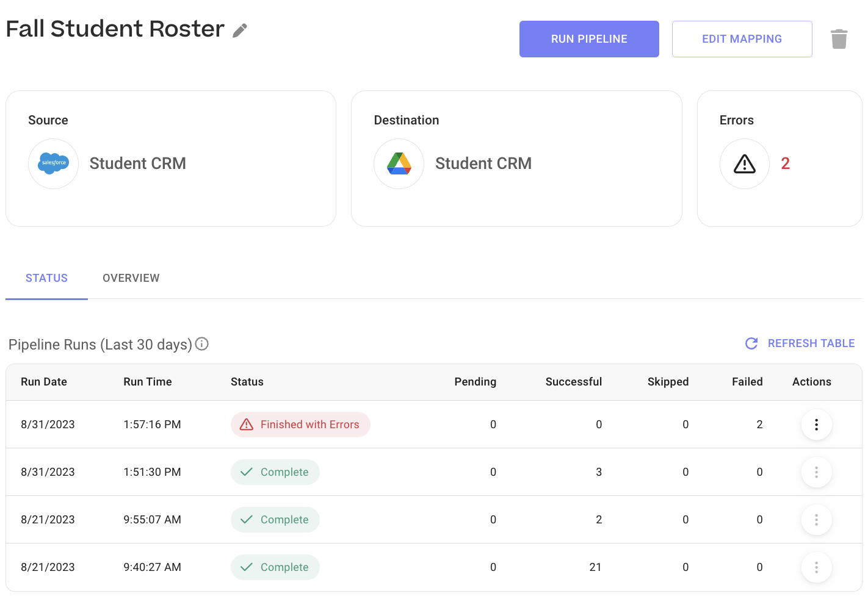The image size is (868, 599).
Task: Click info icon beside Pipeline Runs heading
Action: [x=202, y=344]
